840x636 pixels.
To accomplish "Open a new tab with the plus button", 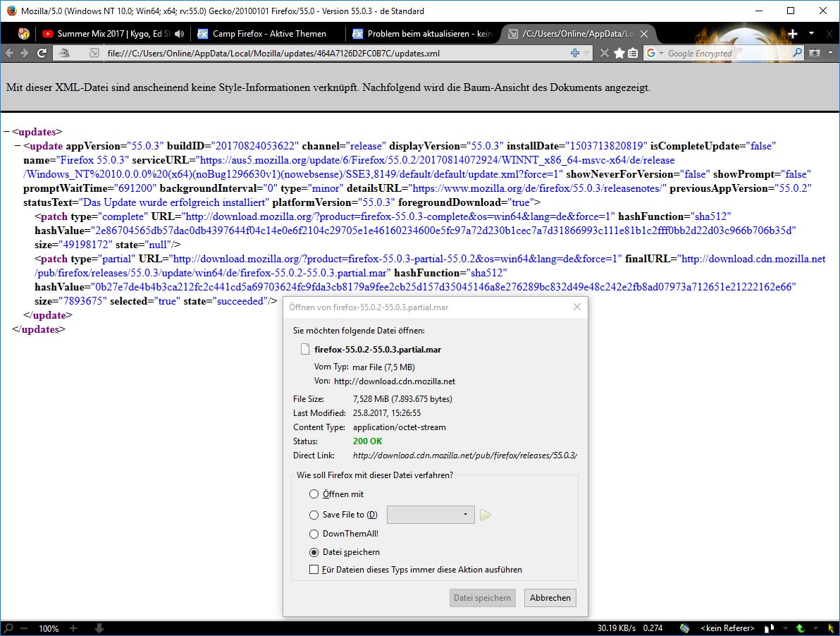I will click(x=792, y=34).
